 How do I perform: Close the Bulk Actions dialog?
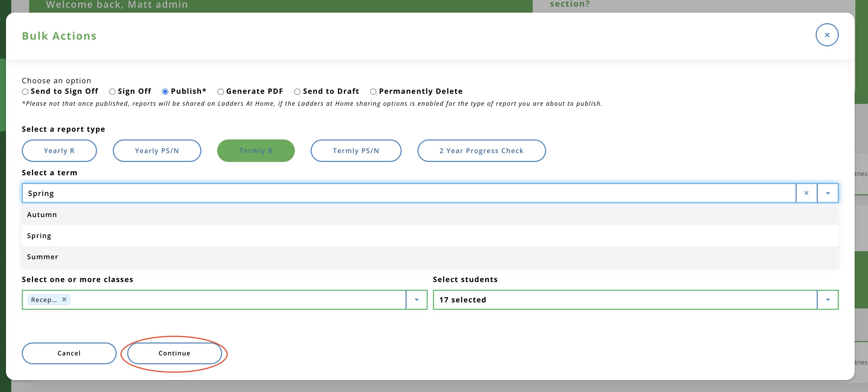point(827,35)
